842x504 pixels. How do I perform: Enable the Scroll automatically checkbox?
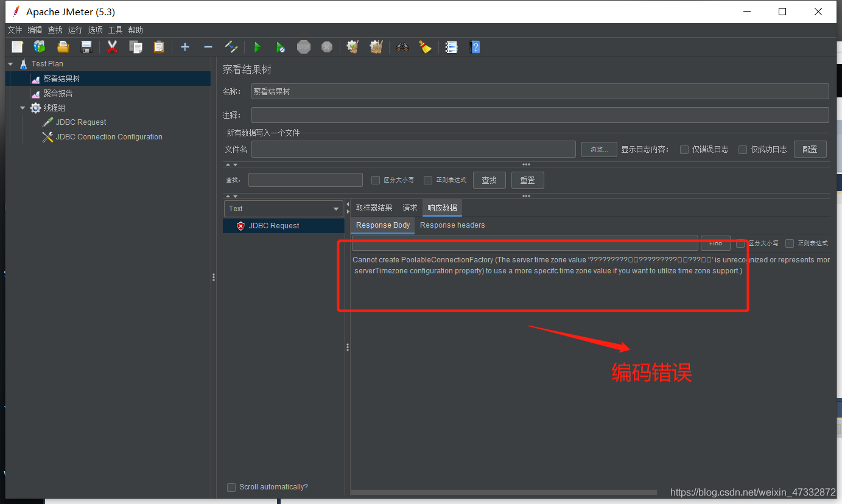[x=231, y=487]
